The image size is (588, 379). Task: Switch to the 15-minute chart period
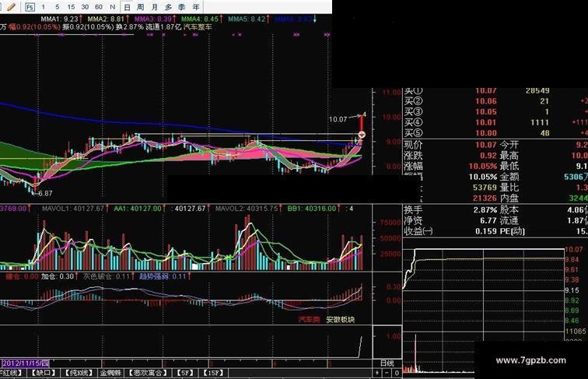click(x=71, y=7)
